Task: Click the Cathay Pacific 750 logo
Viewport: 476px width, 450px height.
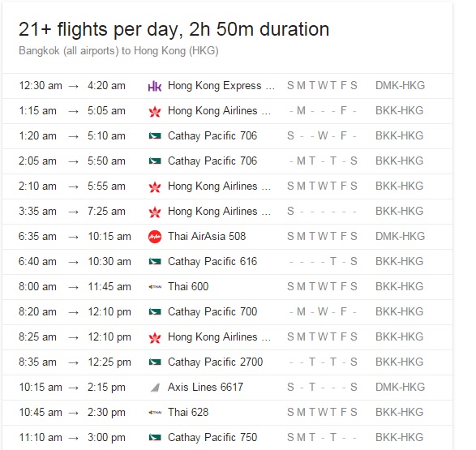Action: pyautogui.click(x=155, y=438)
